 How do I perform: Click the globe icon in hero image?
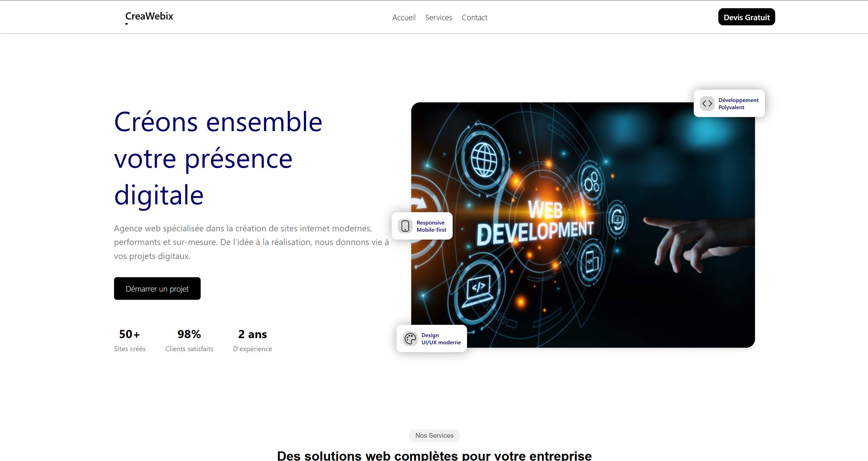(484, 160)
